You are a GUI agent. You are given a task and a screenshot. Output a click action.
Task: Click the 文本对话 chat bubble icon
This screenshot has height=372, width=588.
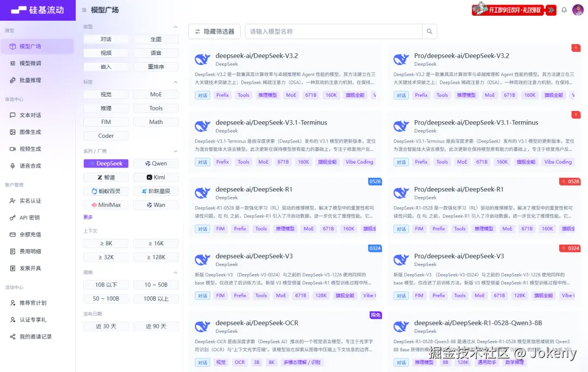pyautogui.click(x=13, y=115)
